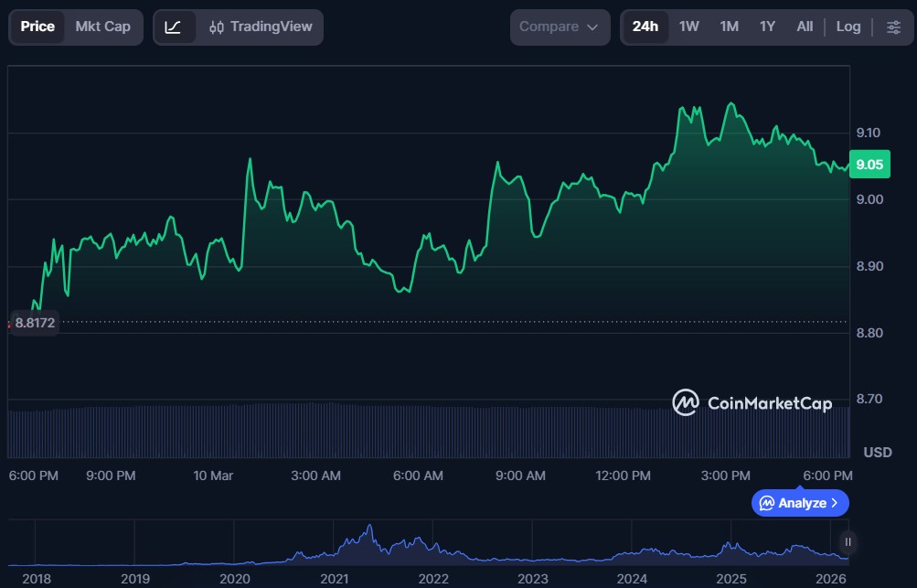Open the Compare dropdown
This screenshot has width=917, height=588.
point(559,27)
